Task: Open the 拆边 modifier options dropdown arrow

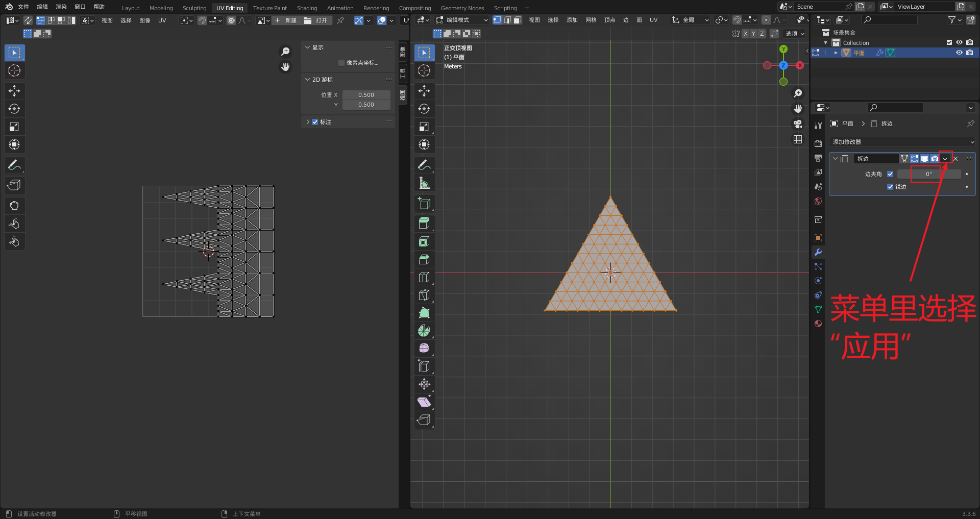Action: click(945, 159)
